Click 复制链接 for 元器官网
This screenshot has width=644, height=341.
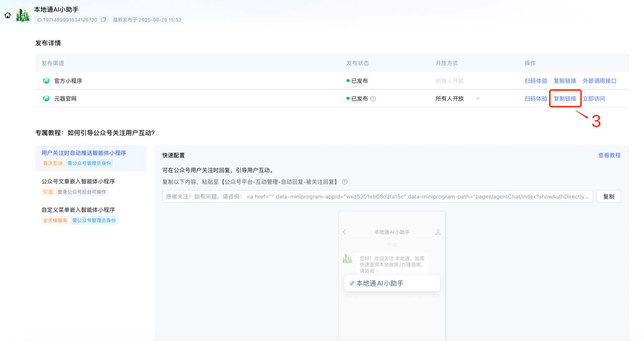point(565,99)
